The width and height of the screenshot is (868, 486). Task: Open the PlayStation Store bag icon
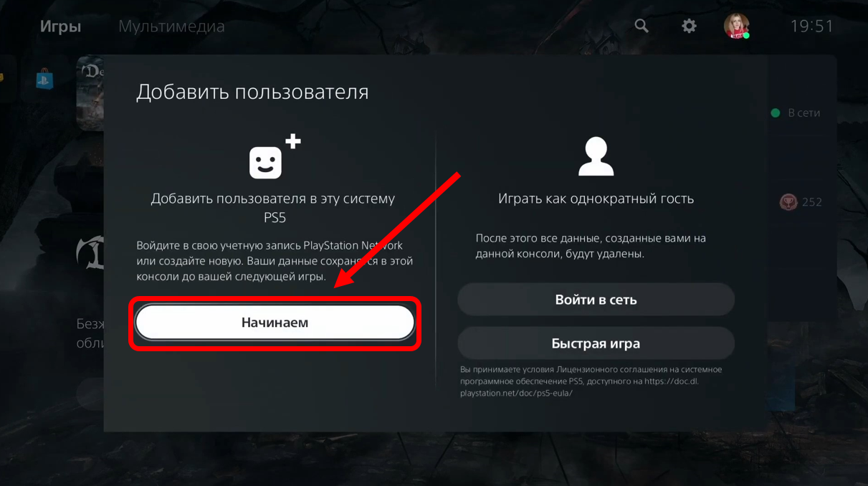click(x=44, y=78)
